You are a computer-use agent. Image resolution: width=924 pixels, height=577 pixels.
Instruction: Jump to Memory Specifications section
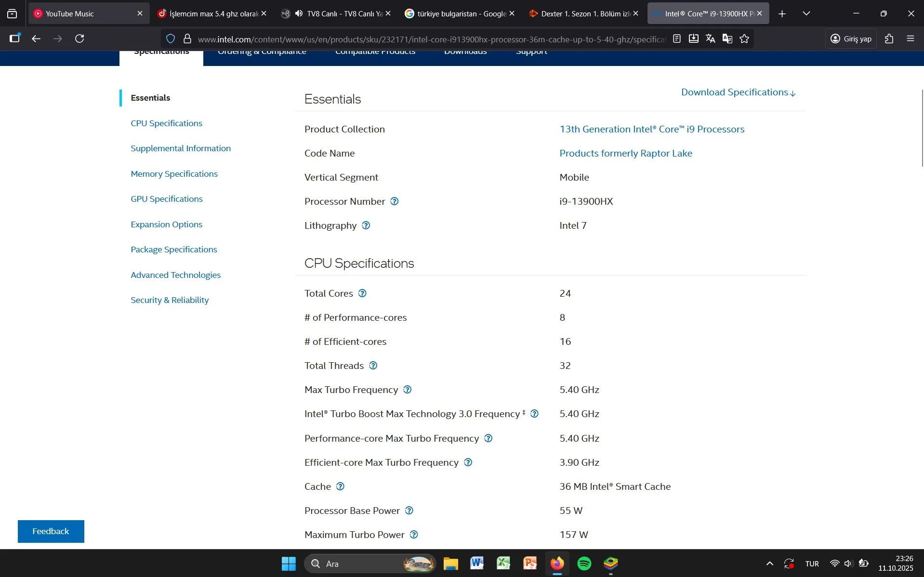pos(174,174)
